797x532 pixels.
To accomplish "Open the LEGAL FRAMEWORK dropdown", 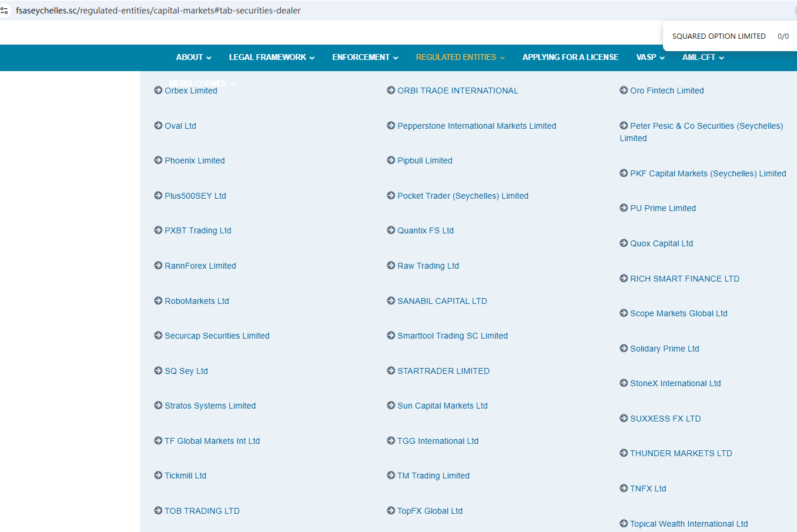I will pyautogui.click(x=272, y=58).
